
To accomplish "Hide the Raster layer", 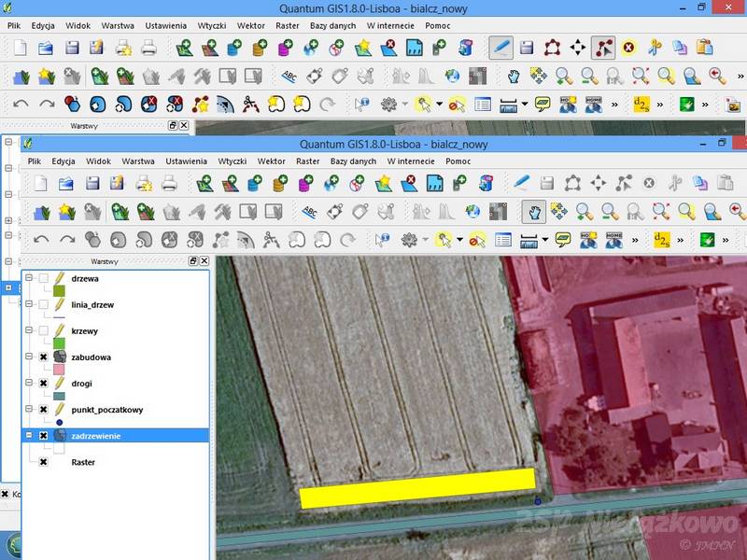I will click(x=43, y=462).
